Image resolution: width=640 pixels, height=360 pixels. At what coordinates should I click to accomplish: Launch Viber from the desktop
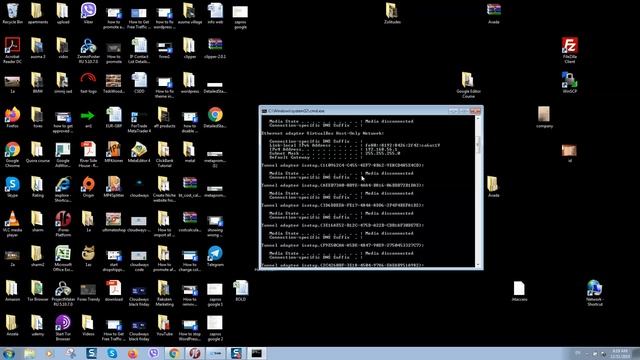coord(88,11)
